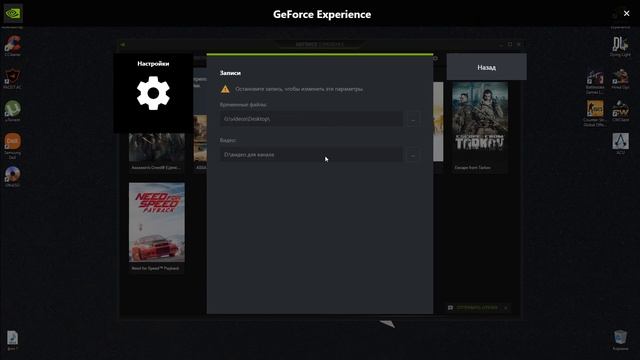Click the warning text about stopping recording

299,89
